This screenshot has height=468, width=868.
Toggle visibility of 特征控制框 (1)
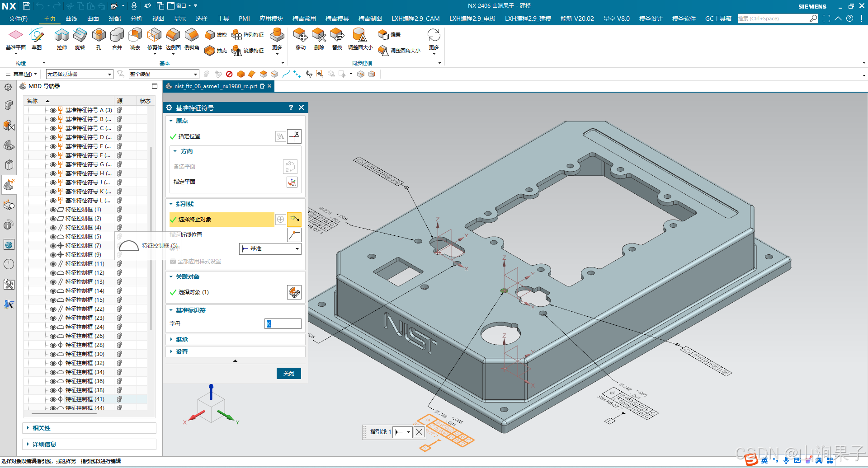(53, 210)
